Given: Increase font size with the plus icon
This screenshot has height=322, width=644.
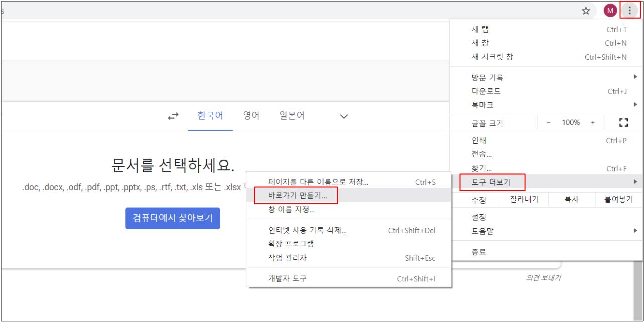Looking at the screenshot, I should click(593, 122).
